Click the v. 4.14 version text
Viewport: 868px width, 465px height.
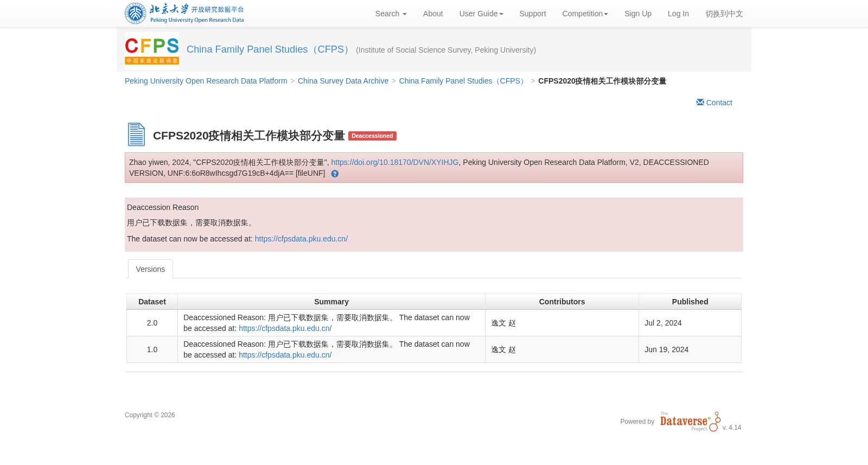[x=731, y=428]
